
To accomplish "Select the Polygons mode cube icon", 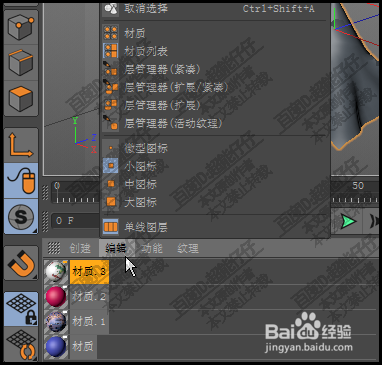I will [21, 99].
